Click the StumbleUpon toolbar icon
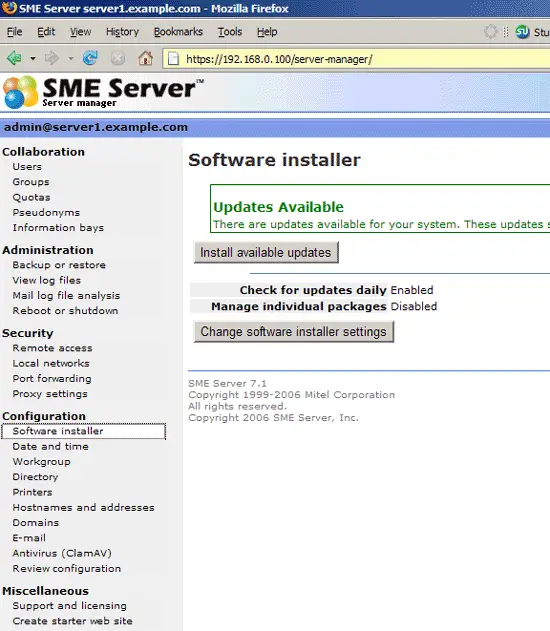550x631 pixels. pos(522,32)
